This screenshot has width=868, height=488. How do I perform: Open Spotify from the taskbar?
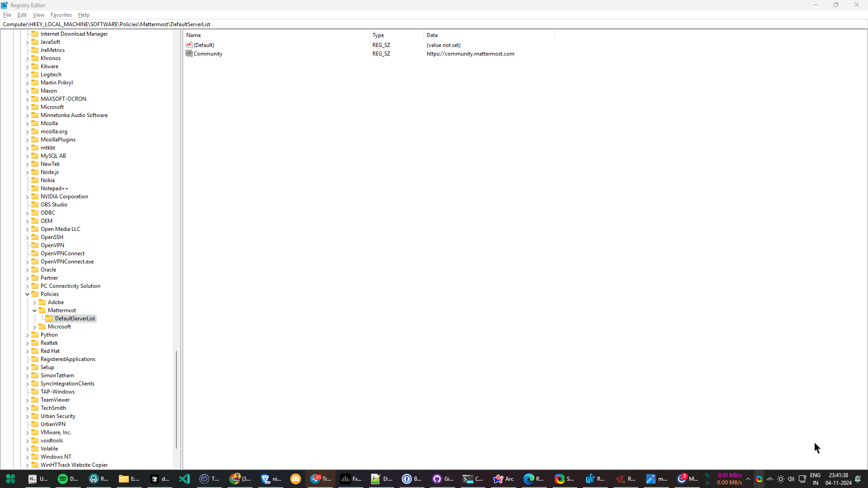pos(63,479)
